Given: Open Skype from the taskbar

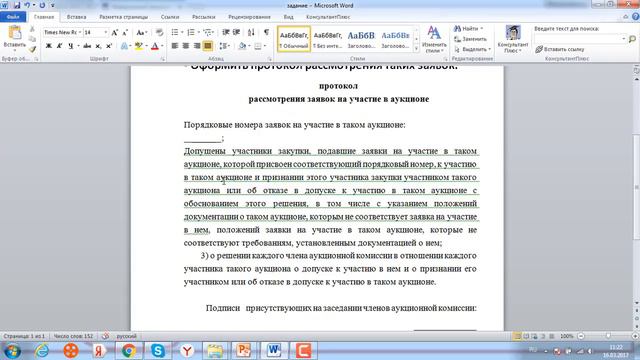Looking at the screenshot, I should pos(158,351).
